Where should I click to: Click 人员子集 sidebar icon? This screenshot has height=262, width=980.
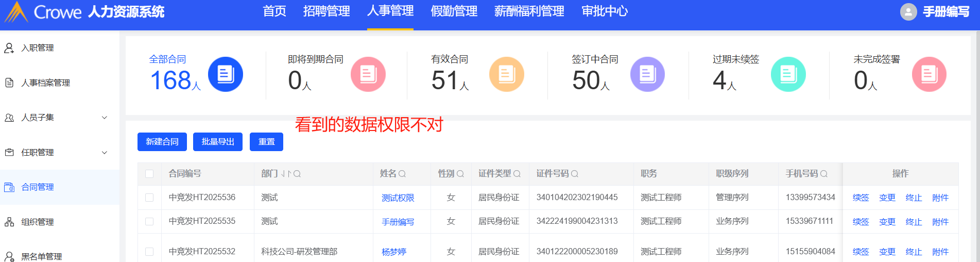pyautogui.click(x=9, y=118)
